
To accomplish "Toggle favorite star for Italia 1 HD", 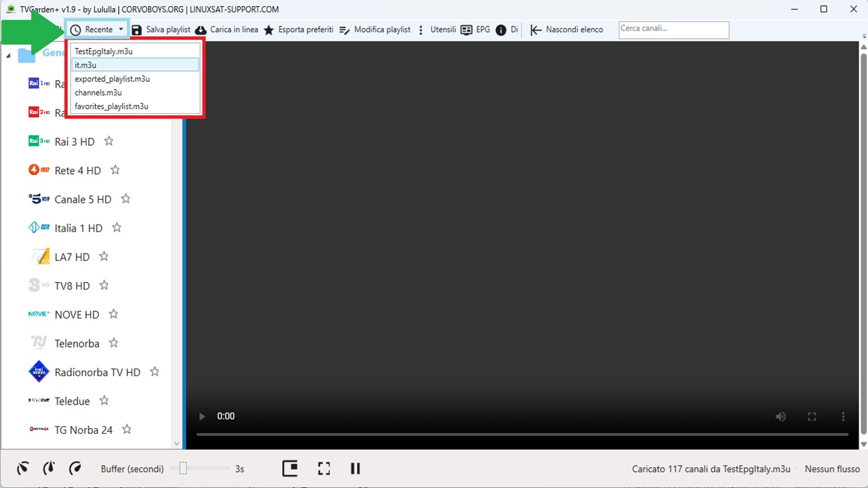I will (117, 228).
